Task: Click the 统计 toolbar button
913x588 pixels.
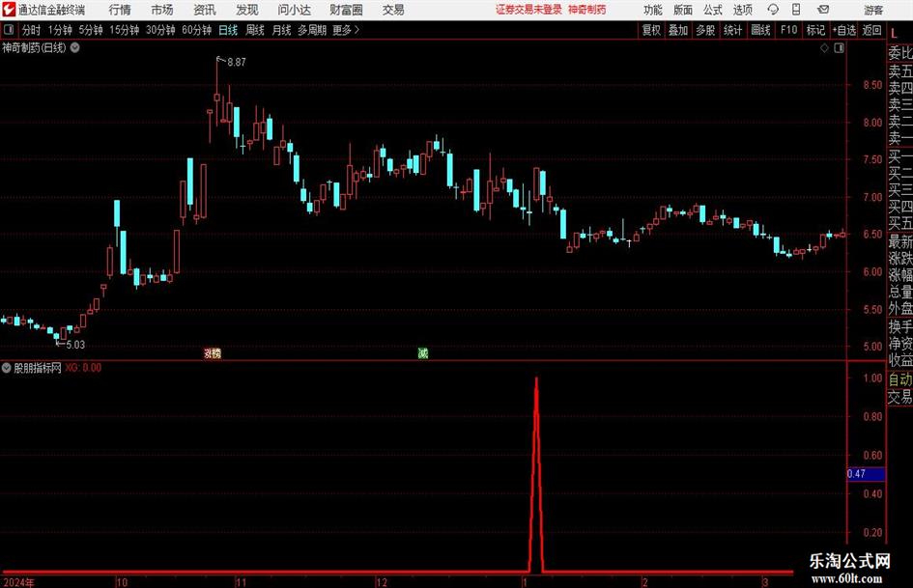Action: (x=733, y=30)
